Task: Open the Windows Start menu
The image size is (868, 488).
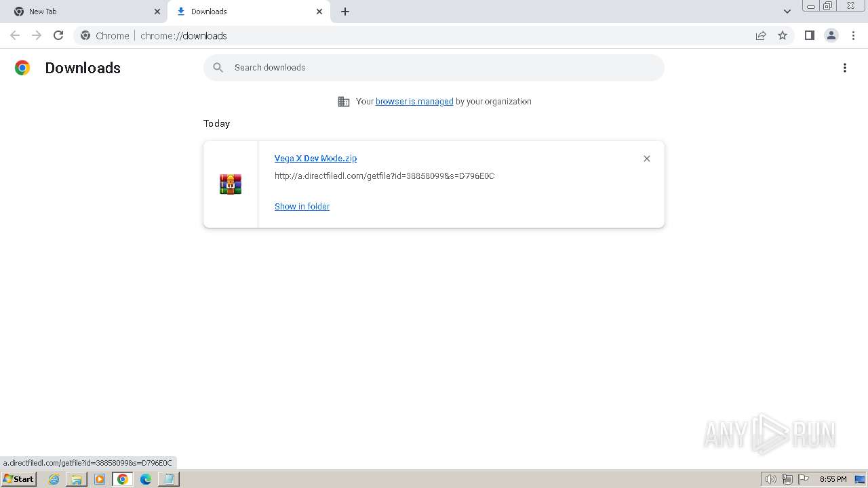Action: click(18, 479)
